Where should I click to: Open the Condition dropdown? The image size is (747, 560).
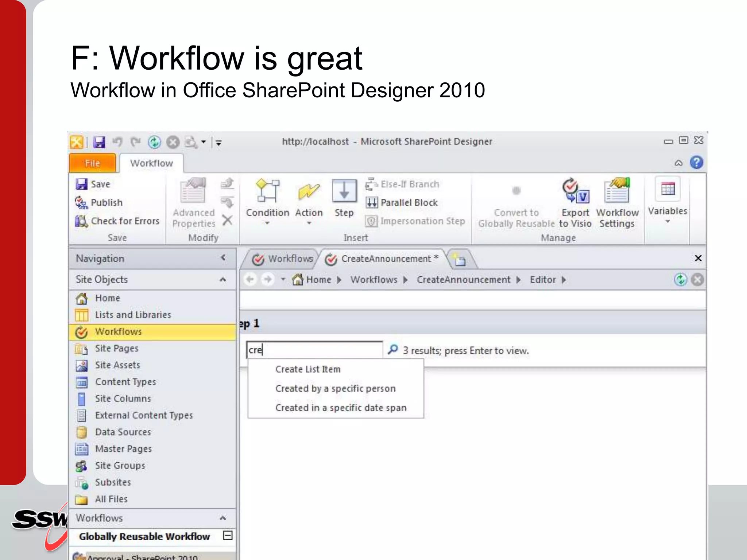coord(267,202)
